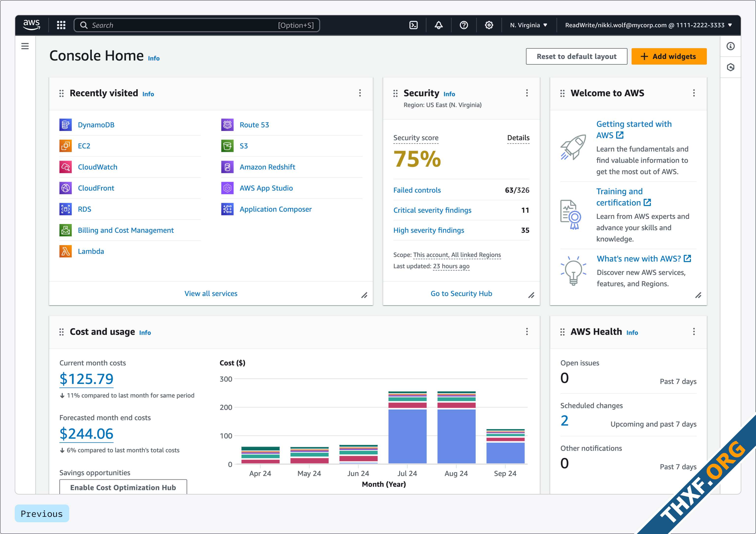Image resolution: width=756 pixels, height=534 pixels.
Task: Click Info next to AWS Health
Action: tap(632, 333)
